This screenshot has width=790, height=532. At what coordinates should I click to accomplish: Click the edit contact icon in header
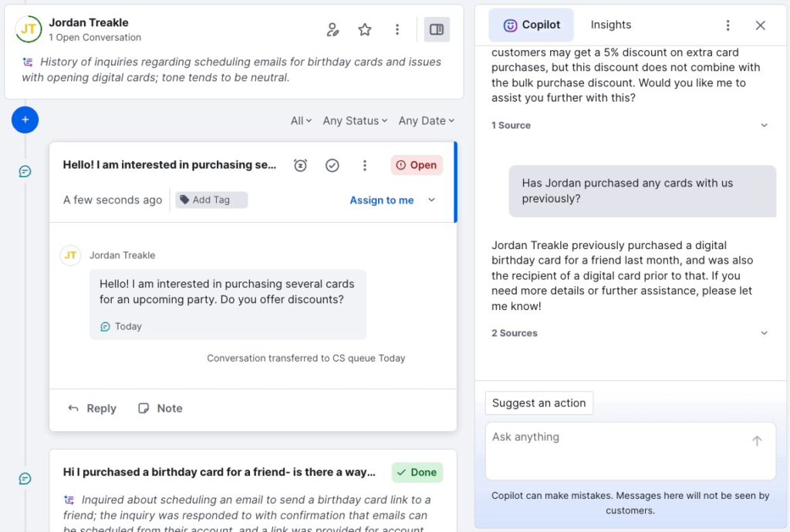[333, 29]
